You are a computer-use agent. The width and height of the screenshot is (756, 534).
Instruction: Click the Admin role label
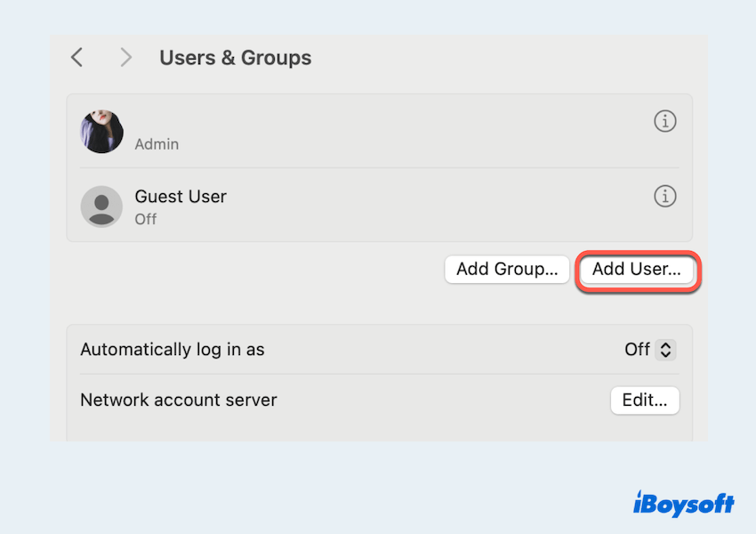(x=157, y=144)
